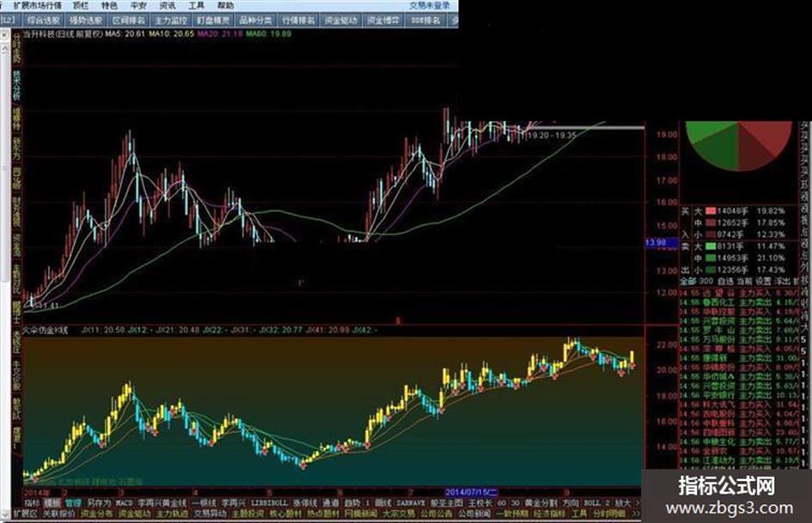The width and height of the screenshot is (812, 523).
Task: Switch indicator to 通道
Action: pyautogui.click(x=331, y=502)
